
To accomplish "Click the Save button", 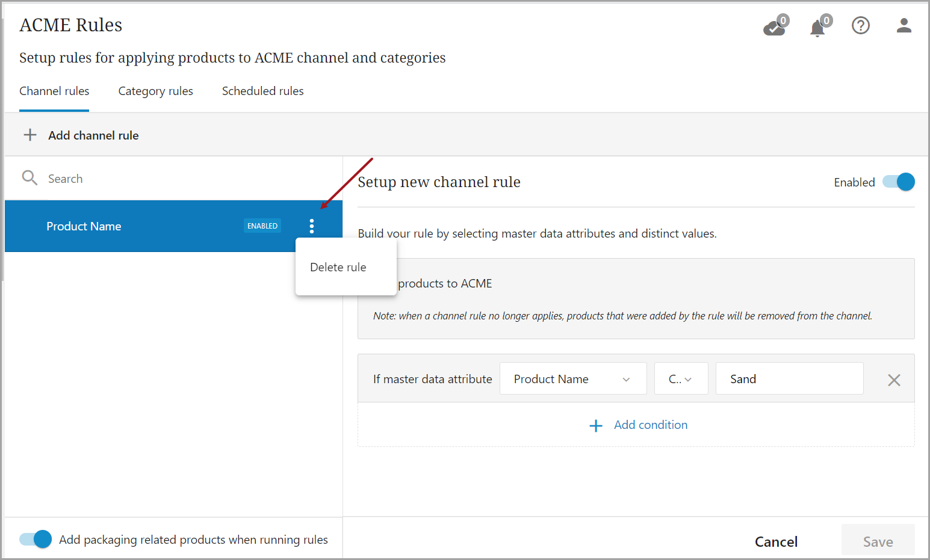I will click(878, 541).
